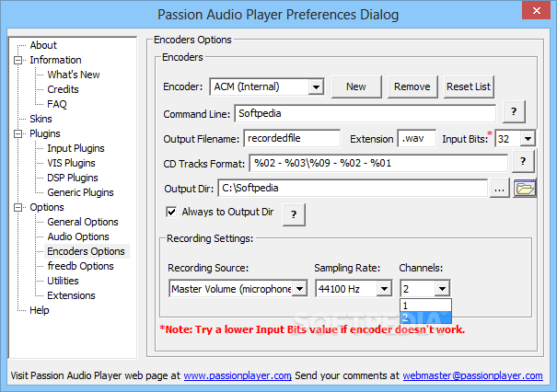This screenshot has height=392, width=557.
Task: Collapse the Plugins tree node
Action: [x=17, y=133]
